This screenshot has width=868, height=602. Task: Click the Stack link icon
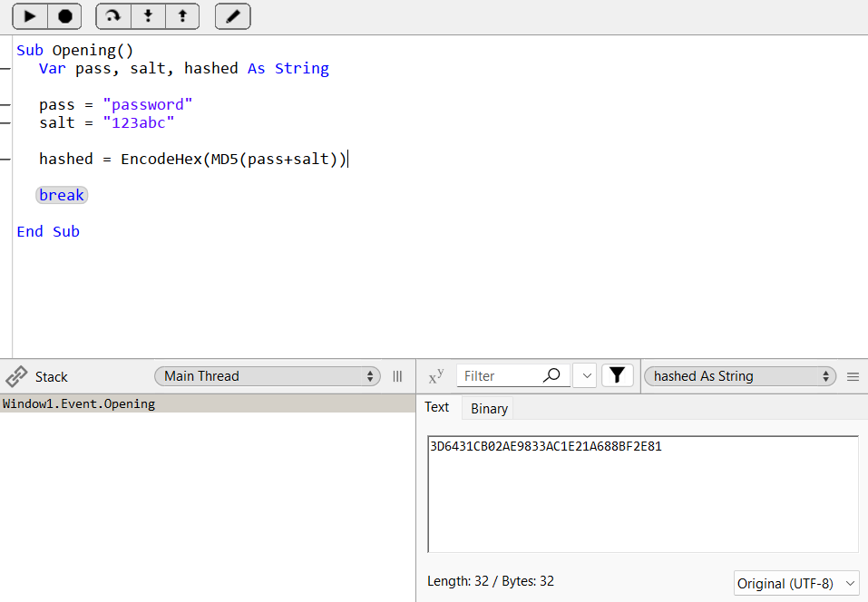click(16, 377)
